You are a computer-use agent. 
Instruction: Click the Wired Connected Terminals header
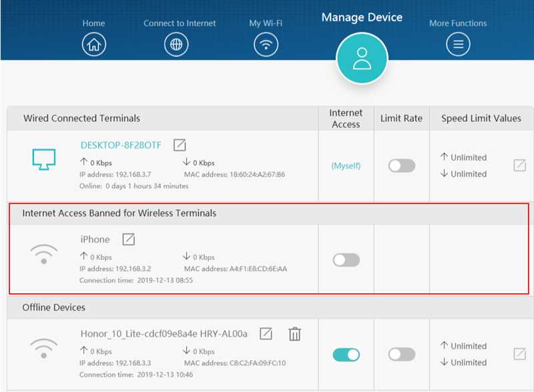[x=81, y=118]
